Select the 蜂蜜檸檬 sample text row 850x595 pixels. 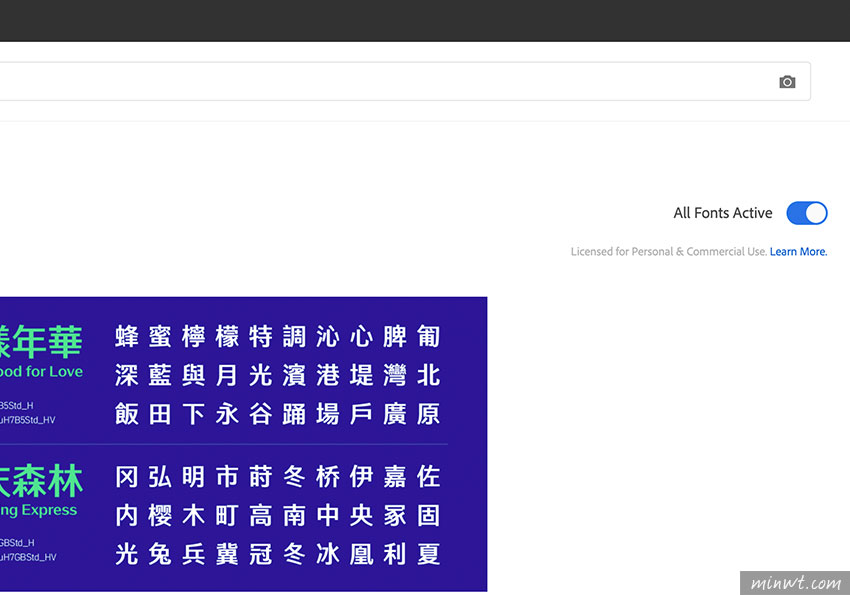[x=277, y=336]
